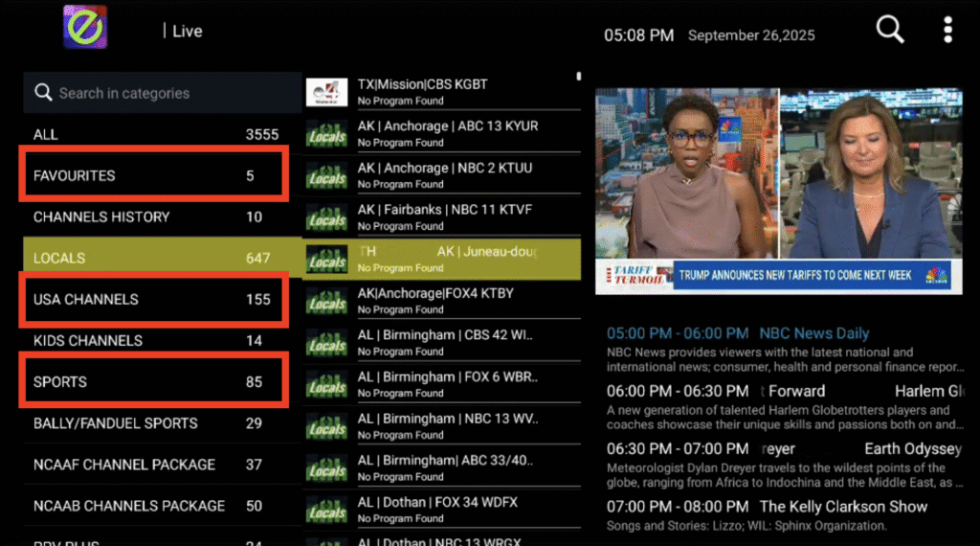Play TX|Mission|CBS KGBT channel
980x546 pixels.
pyautogui.click(x=442, y=92)
